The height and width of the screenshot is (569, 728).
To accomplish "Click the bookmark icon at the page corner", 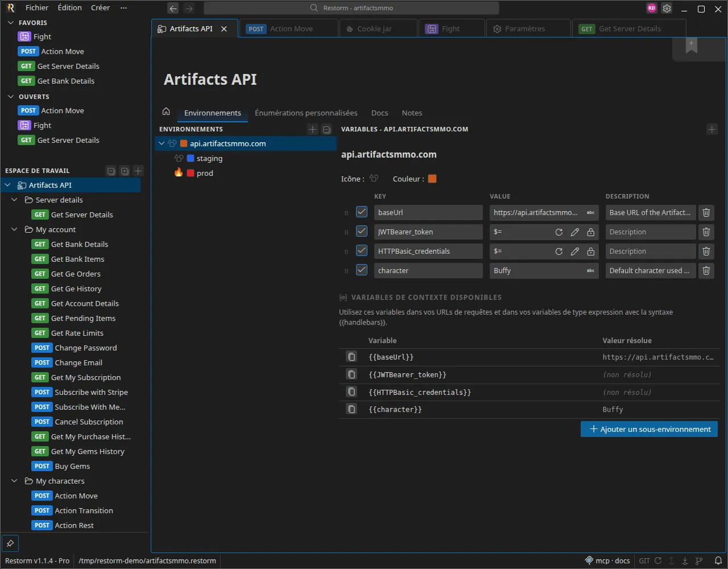I will (x=692, y=47).
